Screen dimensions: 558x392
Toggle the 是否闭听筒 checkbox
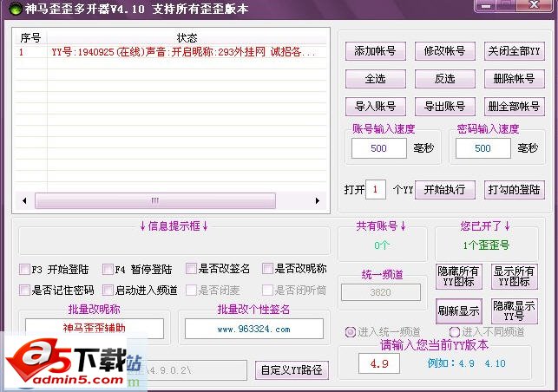point(267,291)
